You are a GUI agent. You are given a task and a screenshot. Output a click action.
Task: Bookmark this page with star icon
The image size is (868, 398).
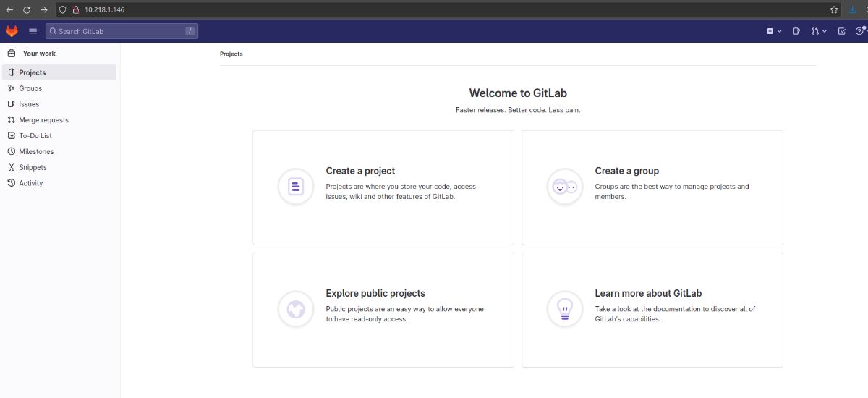834,9
